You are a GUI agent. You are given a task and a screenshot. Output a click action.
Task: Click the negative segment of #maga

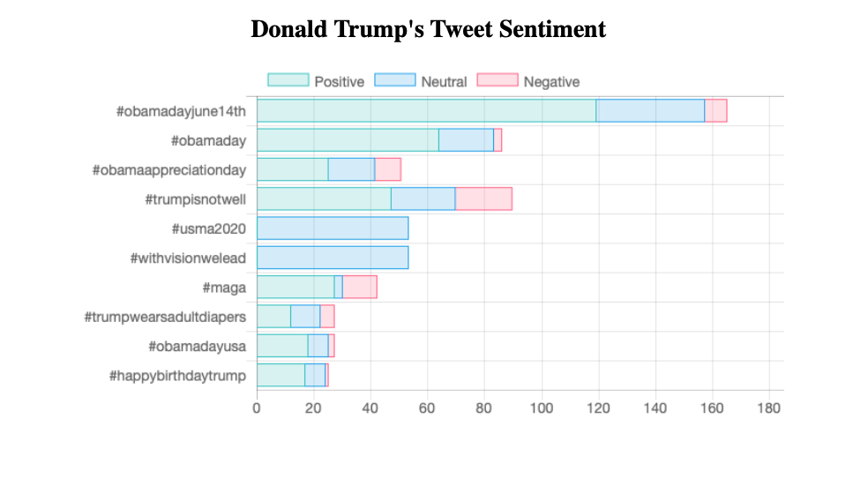[360, 287]
